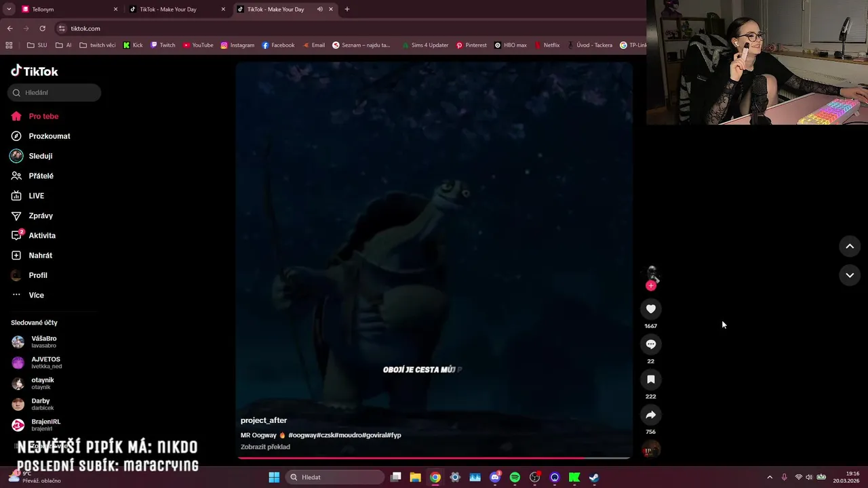Open the YouTube bookmark
Image resolution: width=868 pixels, height=488 pixels.
pos(198,45)
